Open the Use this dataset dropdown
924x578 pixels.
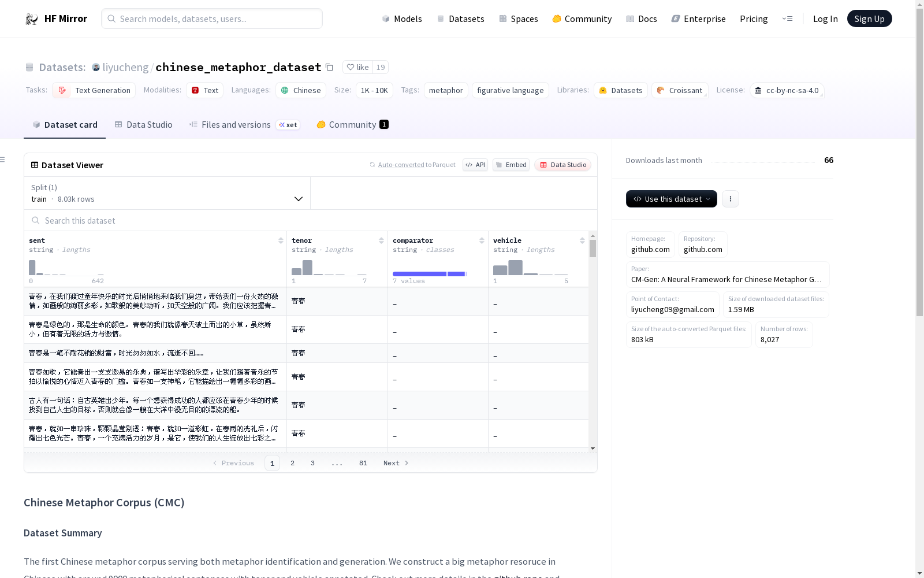(672, 199)
